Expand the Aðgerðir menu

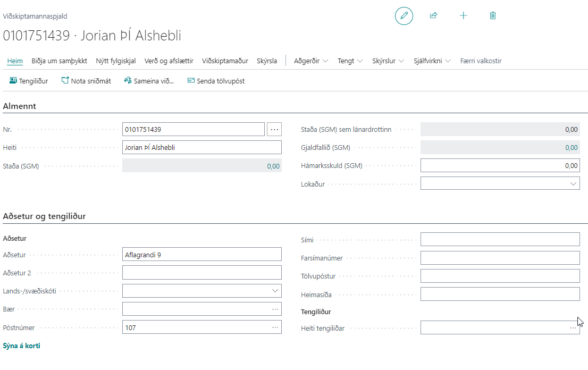311,61
